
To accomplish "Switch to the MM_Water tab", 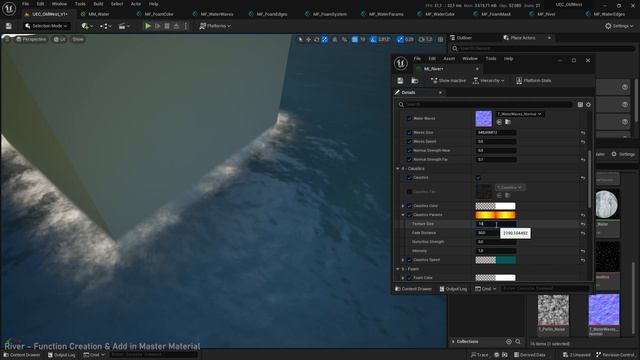I will coord(98,14).
